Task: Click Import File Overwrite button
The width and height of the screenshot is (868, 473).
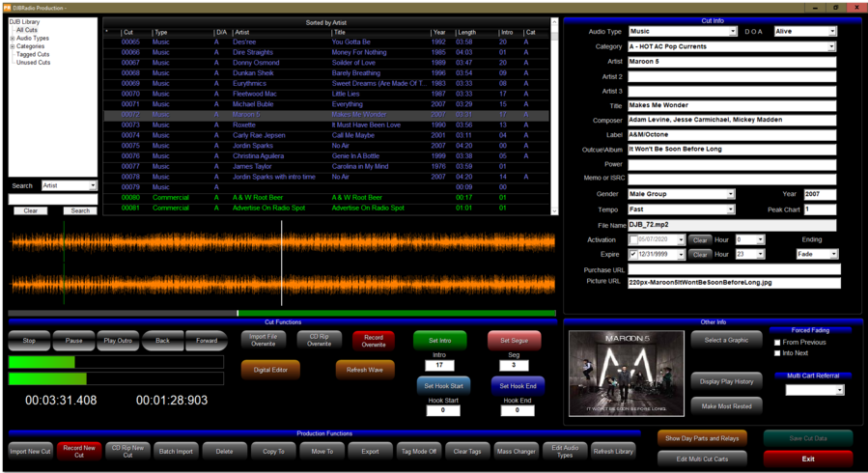Action: [x=263, y=340]
